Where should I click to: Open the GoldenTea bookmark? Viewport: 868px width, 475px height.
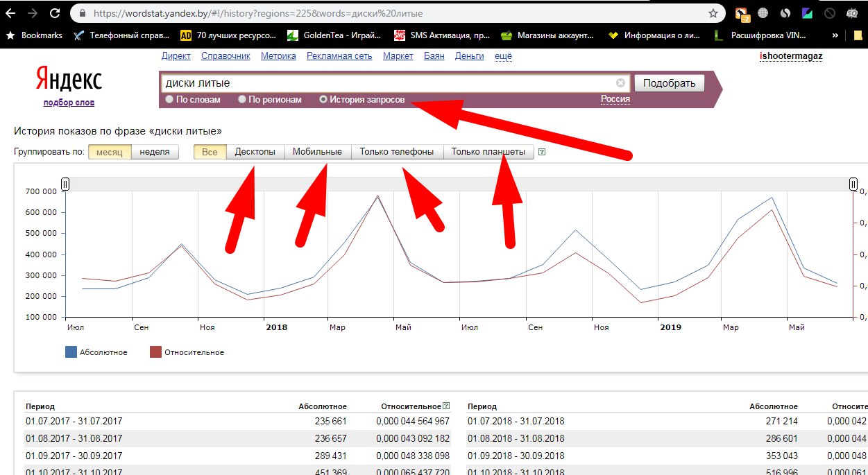coord(335,35)
